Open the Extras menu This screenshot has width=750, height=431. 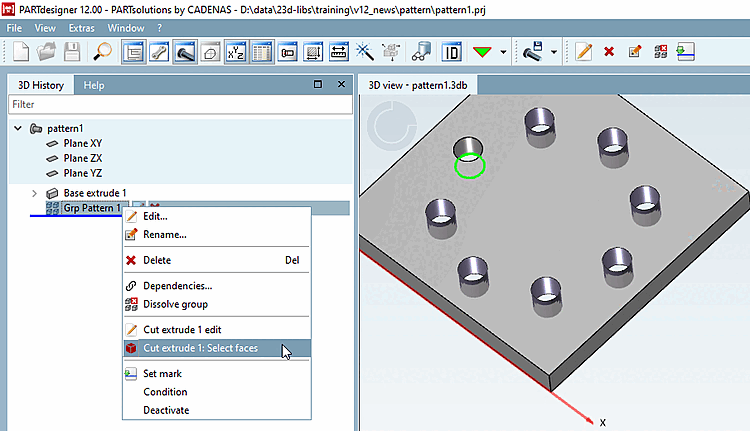[81, 28]
